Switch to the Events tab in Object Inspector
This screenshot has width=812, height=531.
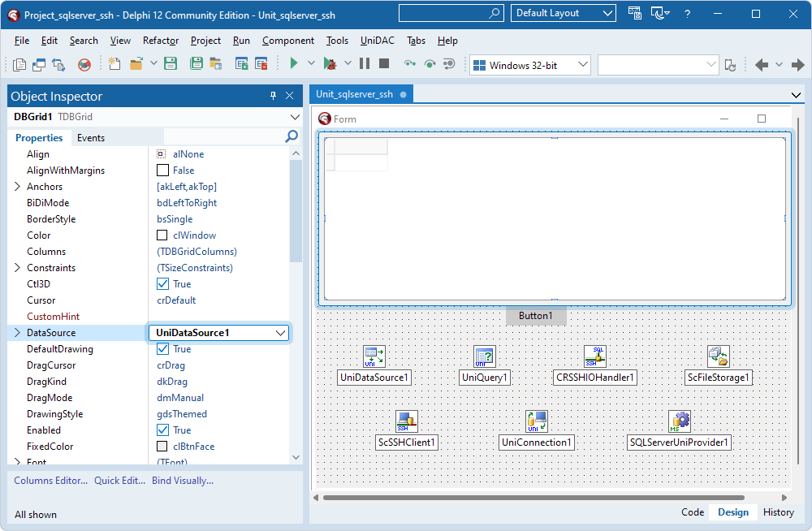point(90,137)
